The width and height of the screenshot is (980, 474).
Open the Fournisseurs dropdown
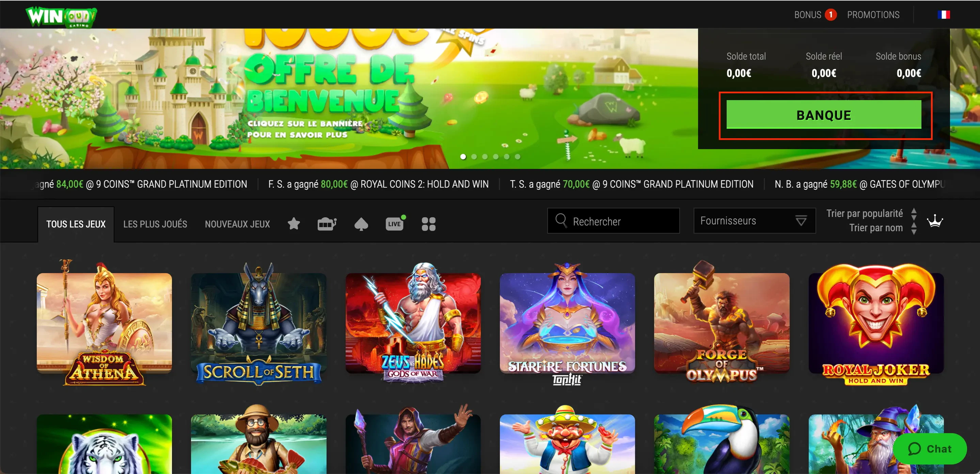(x=754, y=221)
